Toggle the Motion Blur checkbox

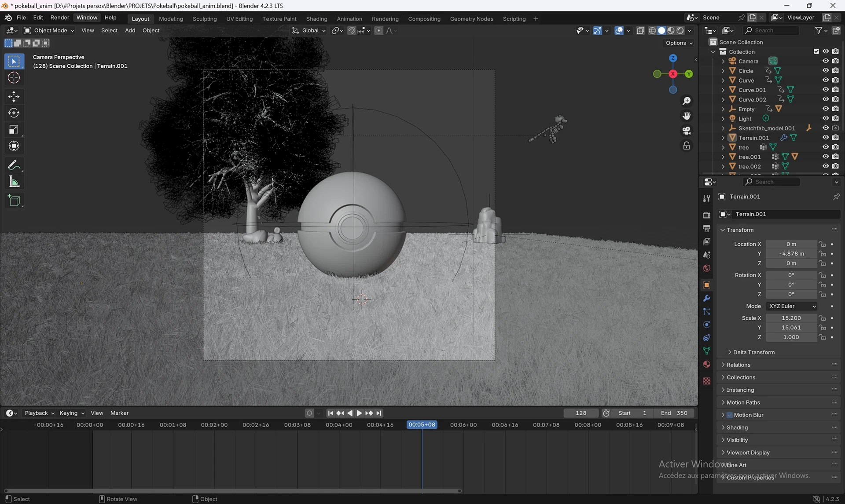730,415
